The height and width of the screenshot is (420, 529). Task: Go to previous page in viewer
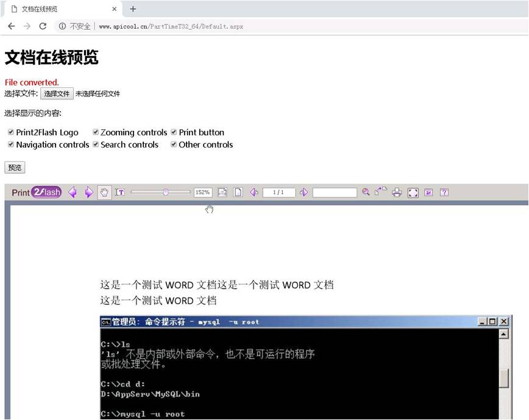[254, 192]
